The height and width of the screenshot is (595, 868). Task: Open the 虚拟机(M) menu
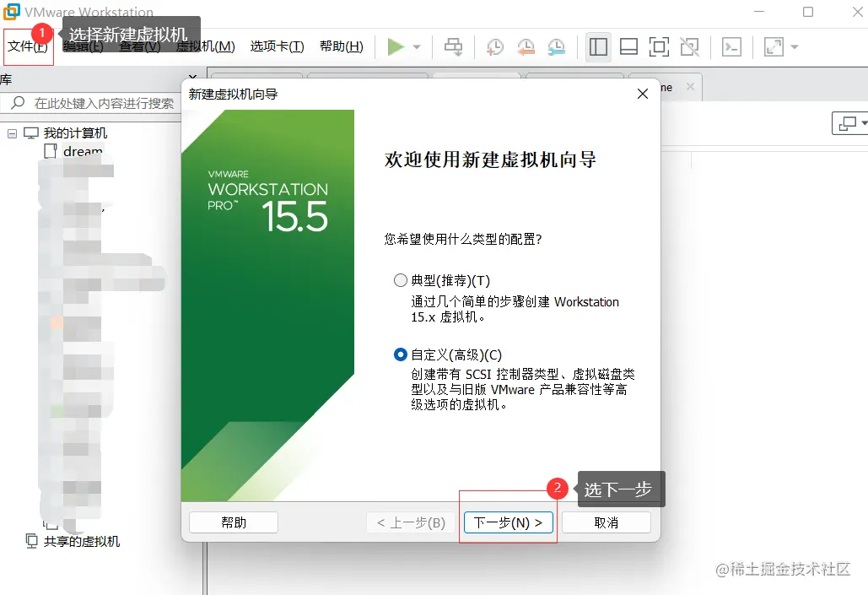tap(206, 46)
